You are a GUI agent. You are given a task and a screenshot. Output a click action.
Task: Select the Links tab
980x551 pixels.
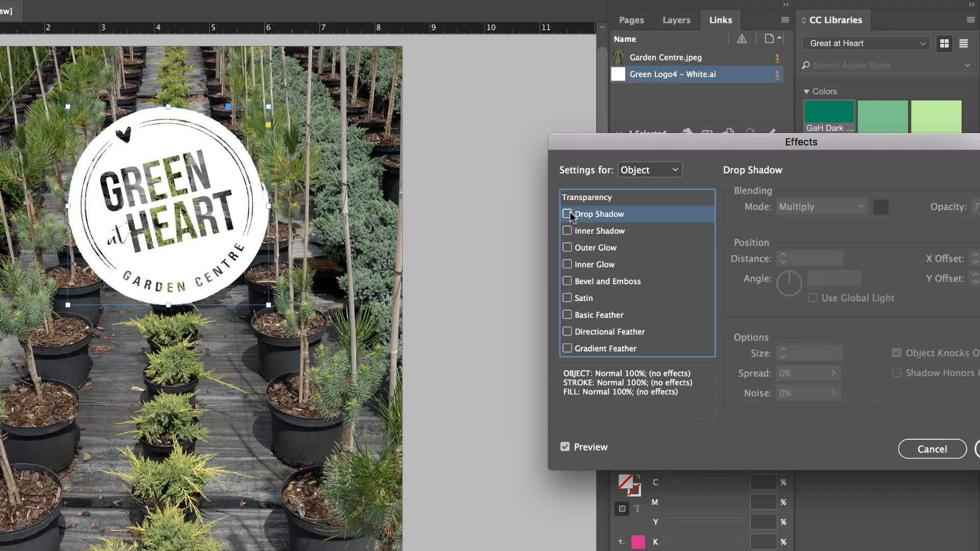click(x=720, y=20)
